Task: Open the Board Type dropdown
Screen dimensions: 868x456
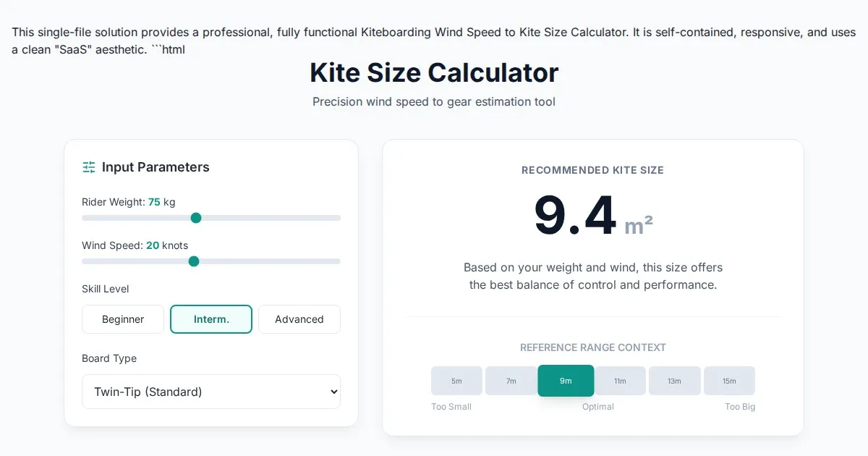Action: (x=211, y=392)
